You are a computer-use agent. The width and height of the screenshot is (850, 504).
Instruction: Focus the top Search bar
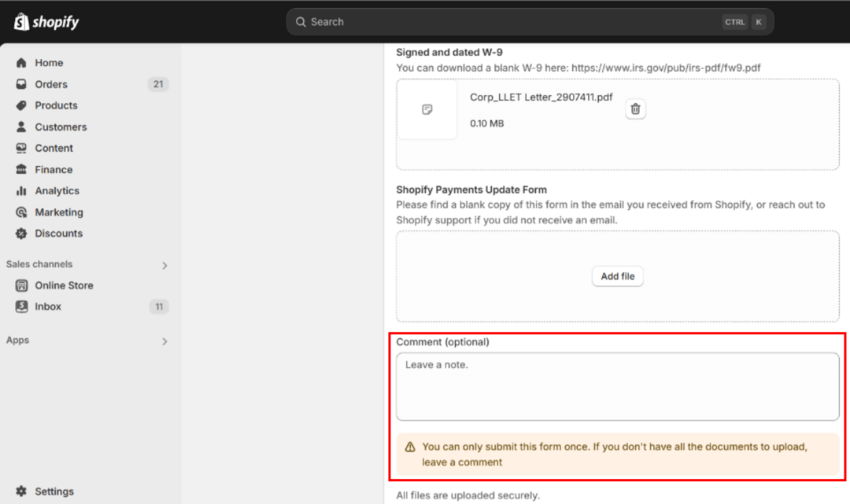504,22
